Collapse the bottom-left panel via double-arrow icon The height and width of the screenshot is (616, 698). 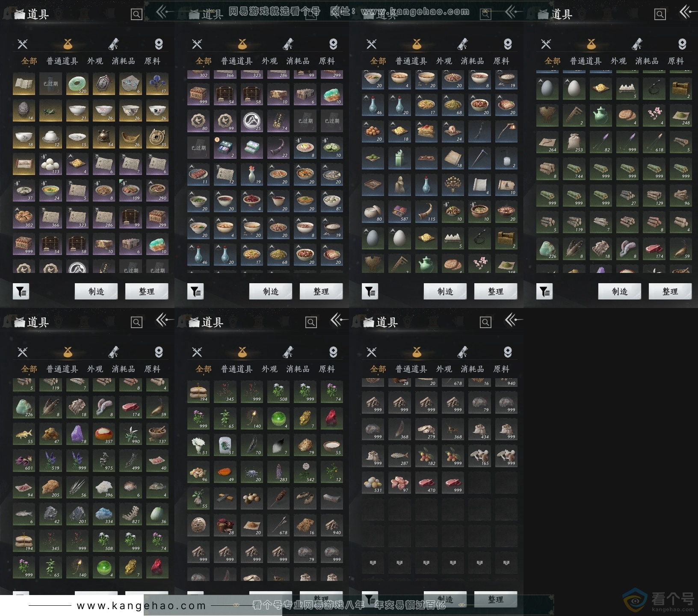click(164, 320)
